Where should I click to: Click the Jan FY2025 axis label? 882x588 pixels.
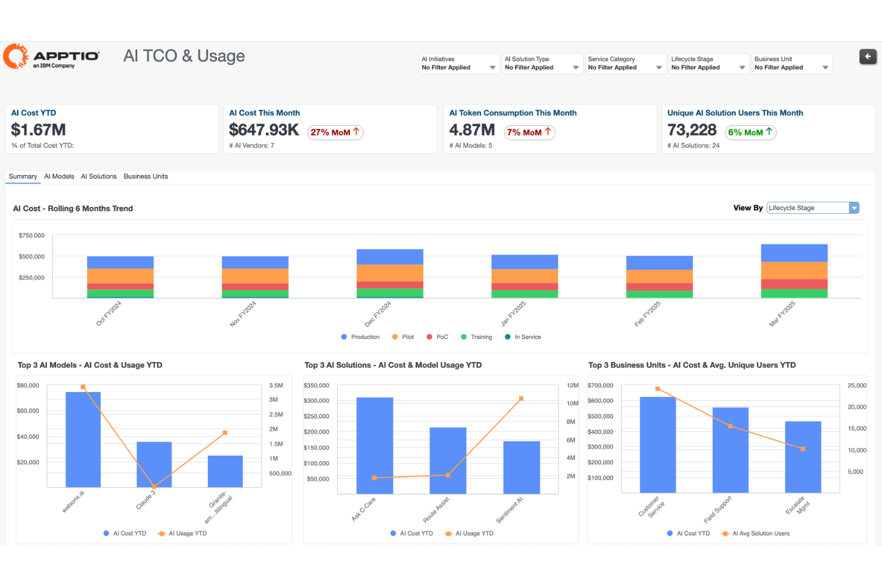click(514, 313)
